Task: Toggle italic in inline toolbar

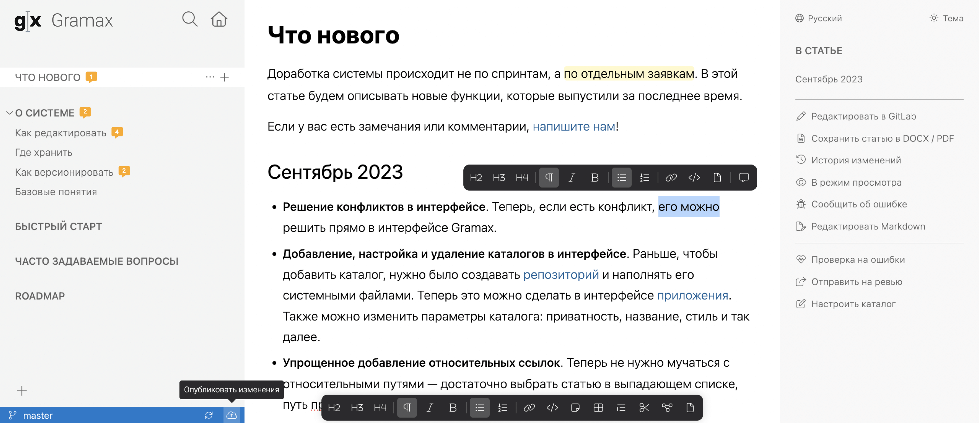Action: coord(572,177)
